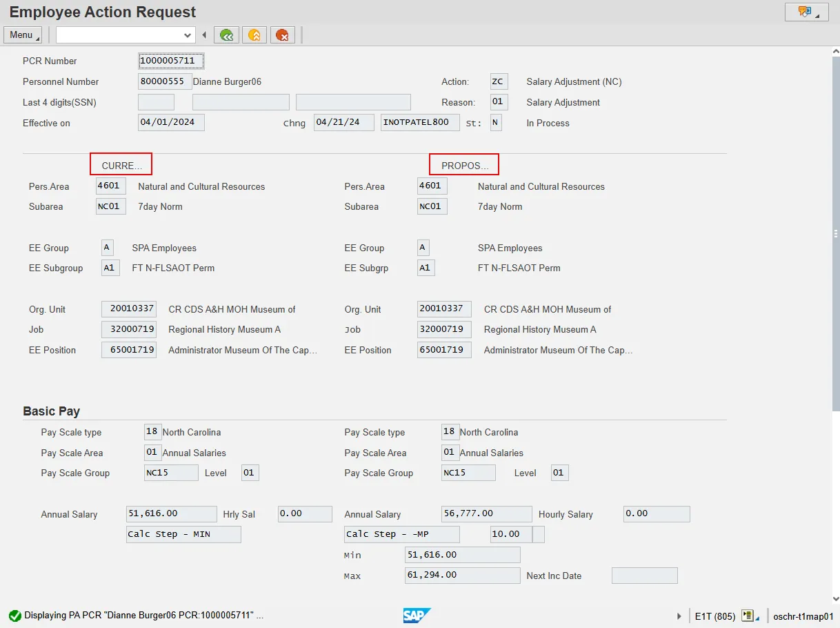Image resolution: width=840 pixels, height=628 pixels.
Task: Collapse toolbar using small left triangle
Action: pyautogui.click(x=204, y=35)
